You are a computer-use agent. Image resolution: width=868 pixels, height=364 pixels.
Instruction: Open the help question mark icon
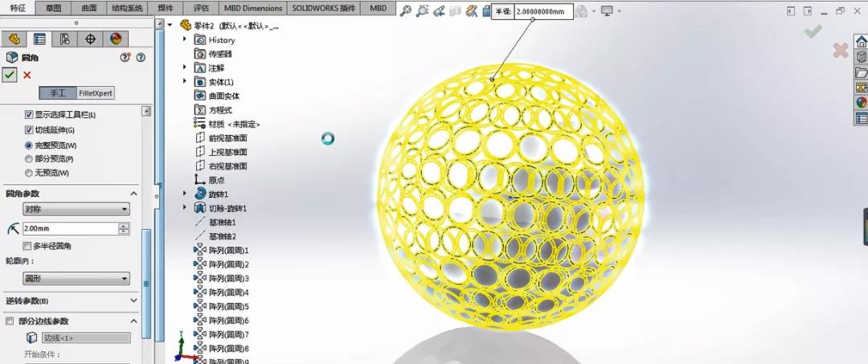(141, 58)
